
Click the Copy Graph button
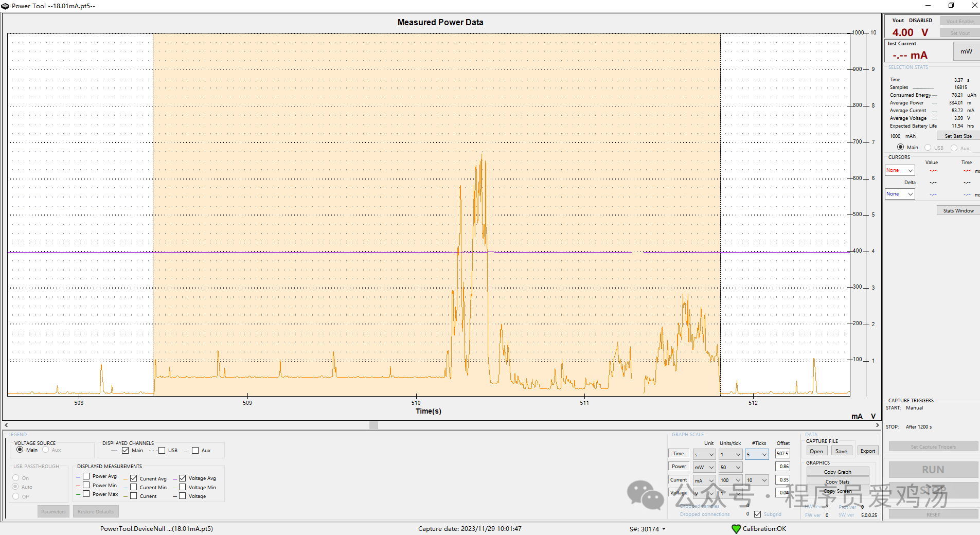[x=838, y=472]
